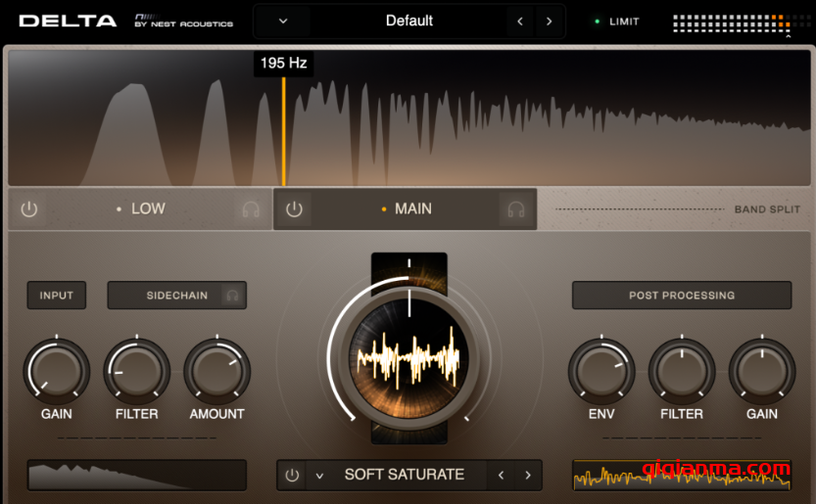Click the central waveform main dial
The image size is (816, 504).
tap(409, 358)
